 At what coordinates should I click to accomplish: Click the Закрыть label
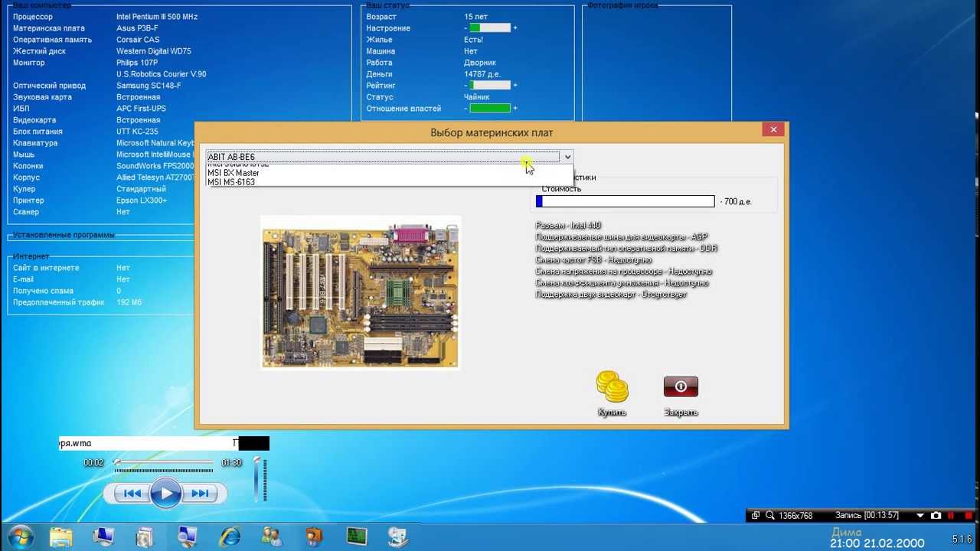[x=681, y=412]
